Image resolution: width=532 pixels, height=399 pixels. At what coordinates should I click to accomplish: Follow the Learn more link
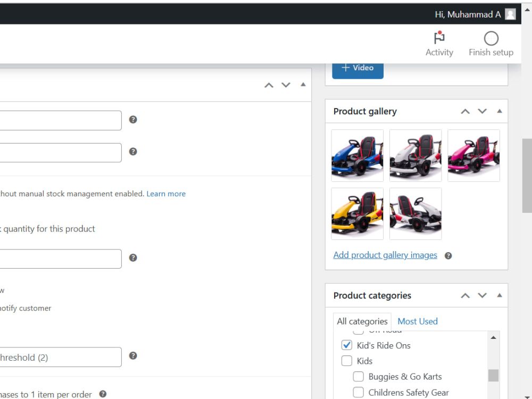pyautogui.click(x=166, y=194)
